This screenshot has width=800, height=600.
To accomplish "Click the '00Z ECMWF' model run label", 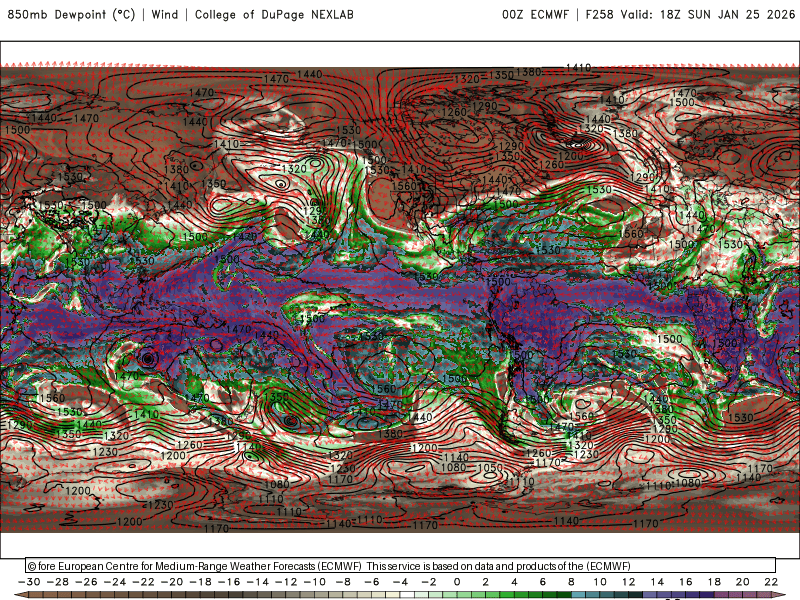I will (x=535, y=14).
